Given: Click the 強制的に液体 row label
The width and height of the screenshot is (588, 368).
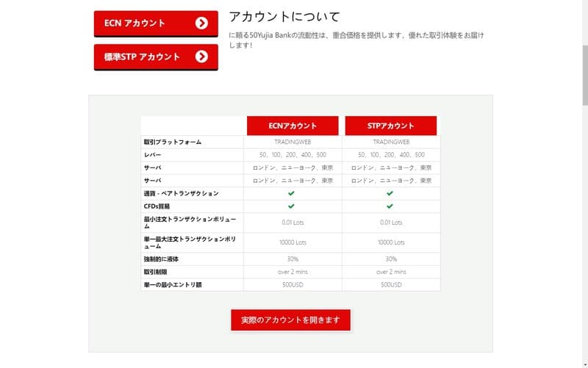Looking at the screenshot, I should point(161,259).
